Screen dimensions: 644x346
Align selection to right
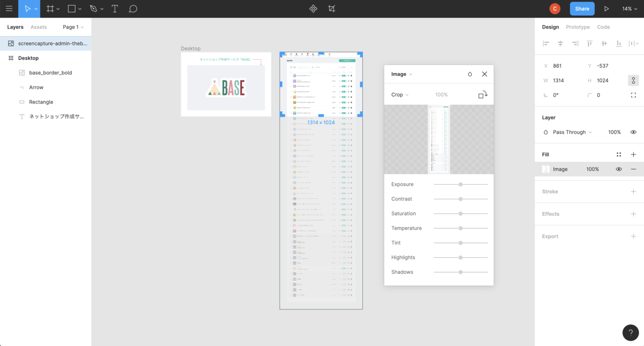pyautogui.click(x=575, y=44)
